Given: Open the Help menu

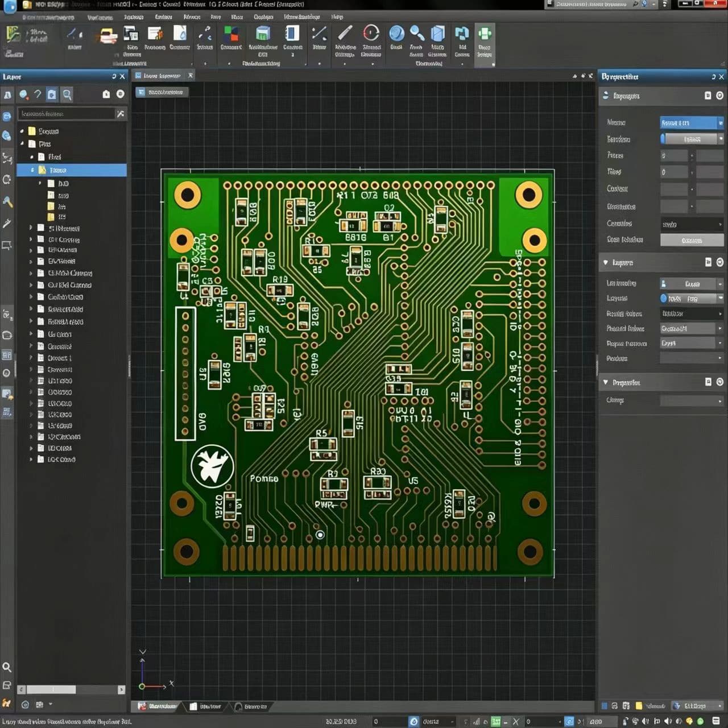Looking at the screenshot, I should [337, 17].
